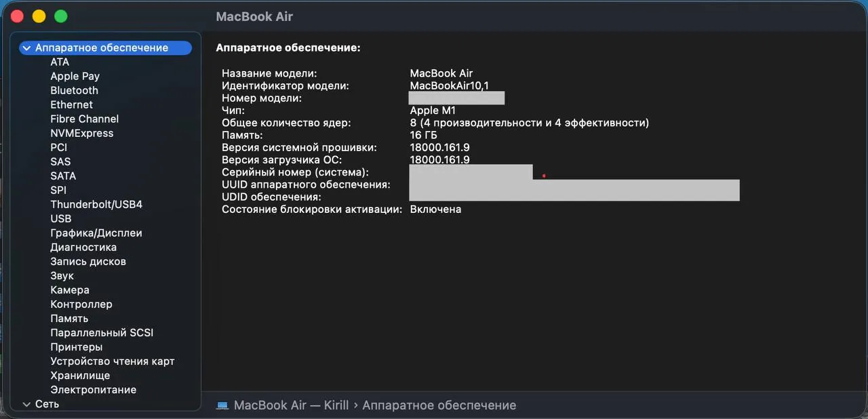
Task: Click MacBook Air — Kirill in path bar
Action: pyautogui.click(x=291, y=405)
